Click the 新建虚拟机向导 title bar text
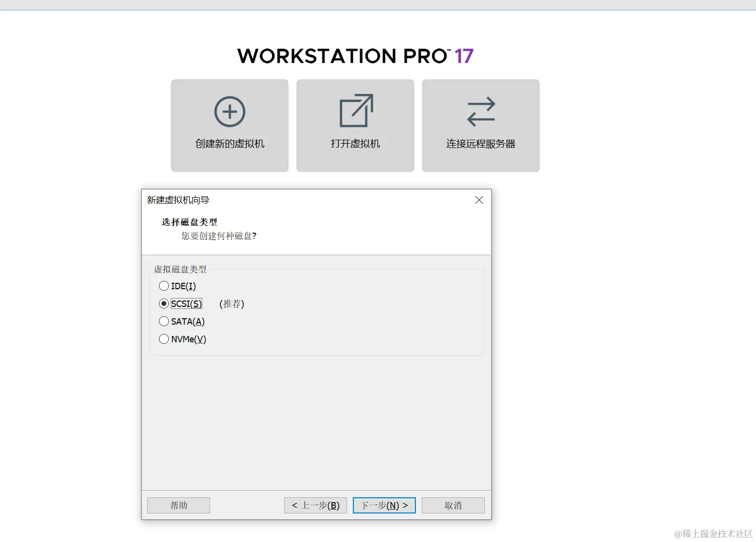756x542 pixels. tap(178, 200)
